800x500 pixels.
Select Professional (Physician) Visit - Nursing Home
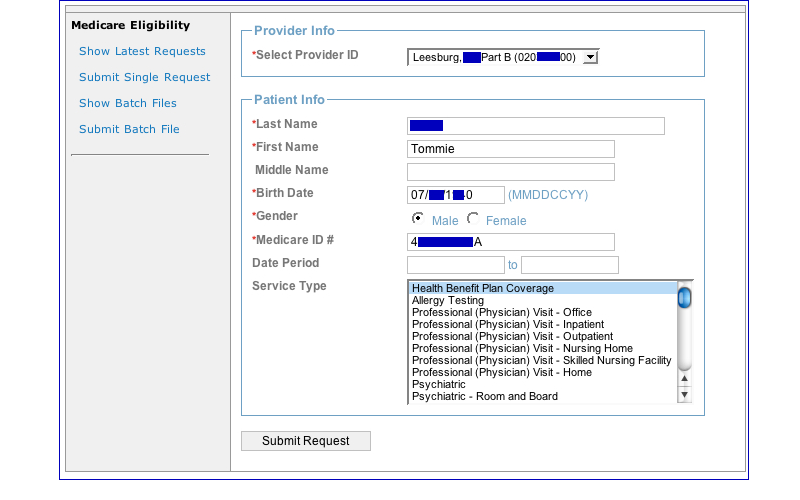click(543, 348)
